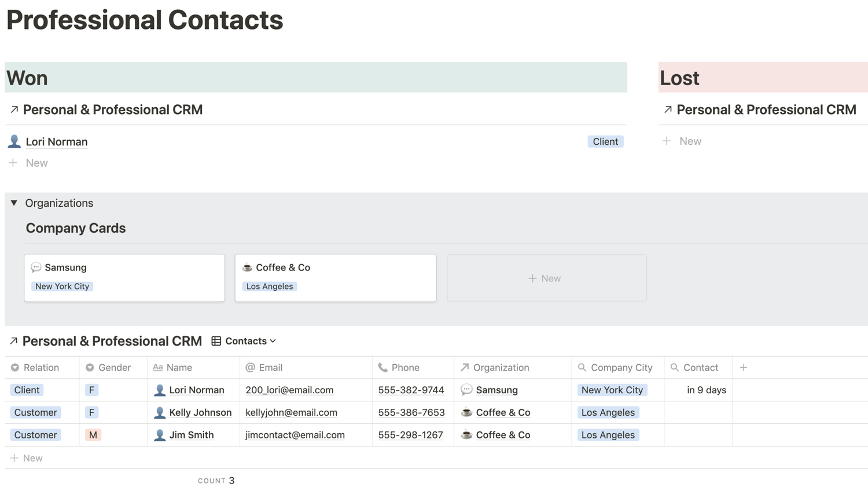Open the Personal & Professional CRM link under Won

click(x=113, y=109)
